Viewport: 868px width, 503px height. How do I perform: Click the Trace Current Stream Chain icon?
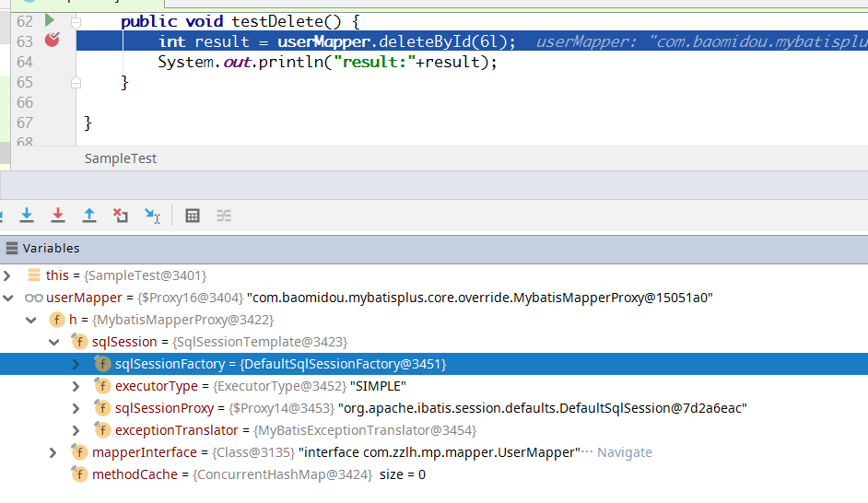[224, 216]
